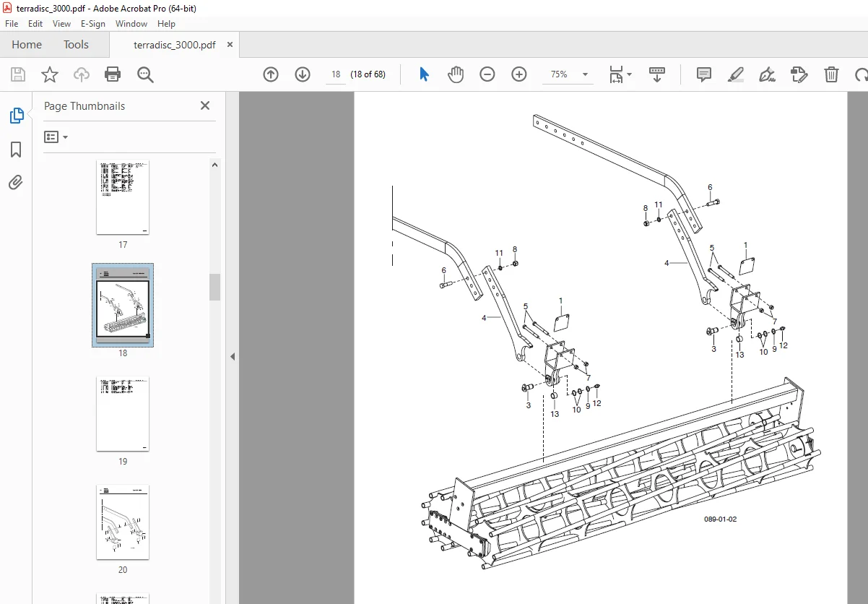This screenshot has width=868, height=604.
Task: Click the "(18 of 68)" page count
Action: click(368, 74)
